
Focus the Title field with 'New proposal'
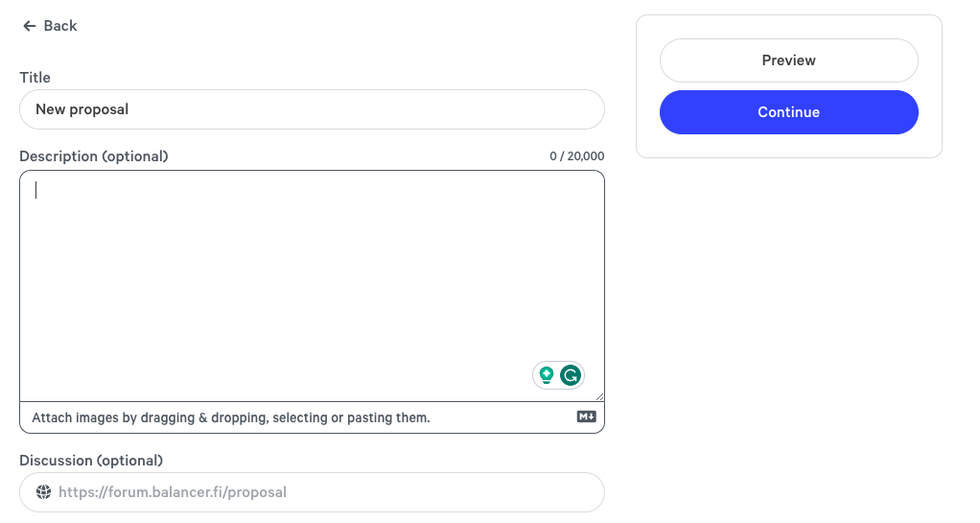tap(312, 109)
